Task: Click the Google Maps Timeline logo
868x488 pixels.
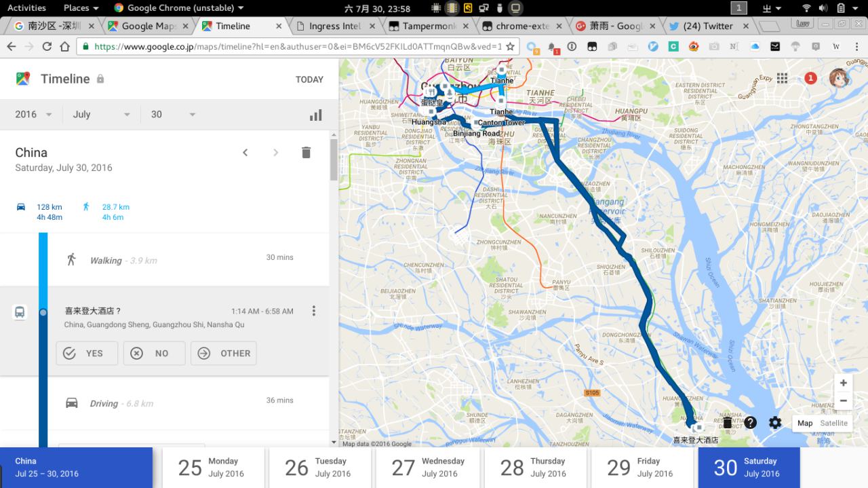Action: 23,79
